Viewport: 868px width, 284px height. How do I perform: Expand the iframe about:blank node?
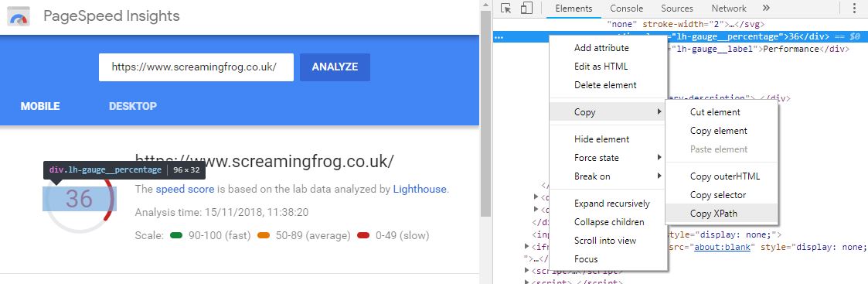pyautogui.click(x=526, y=246)
